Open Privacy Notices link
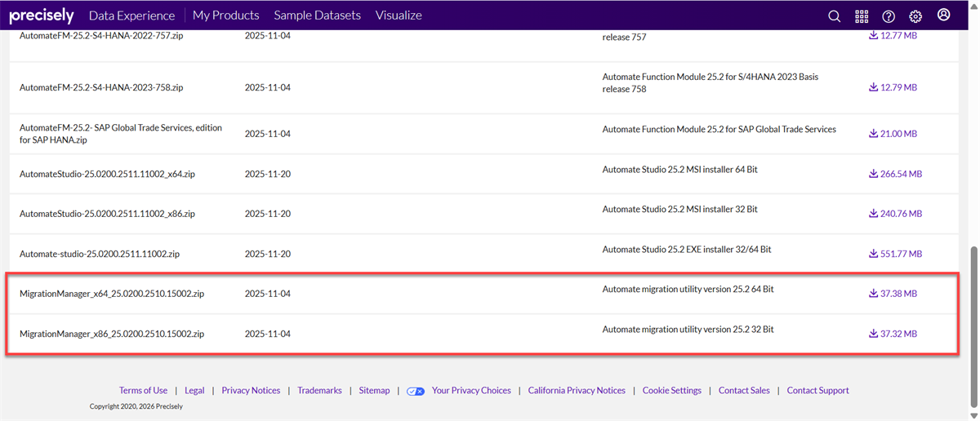The image size is (980, 421). (251, 391)
